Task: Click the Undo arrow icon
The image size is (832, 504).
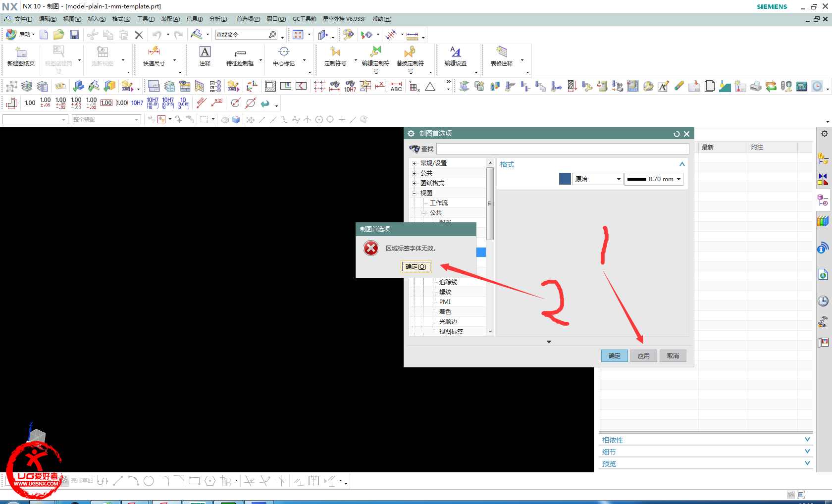Action: (157, 35)
